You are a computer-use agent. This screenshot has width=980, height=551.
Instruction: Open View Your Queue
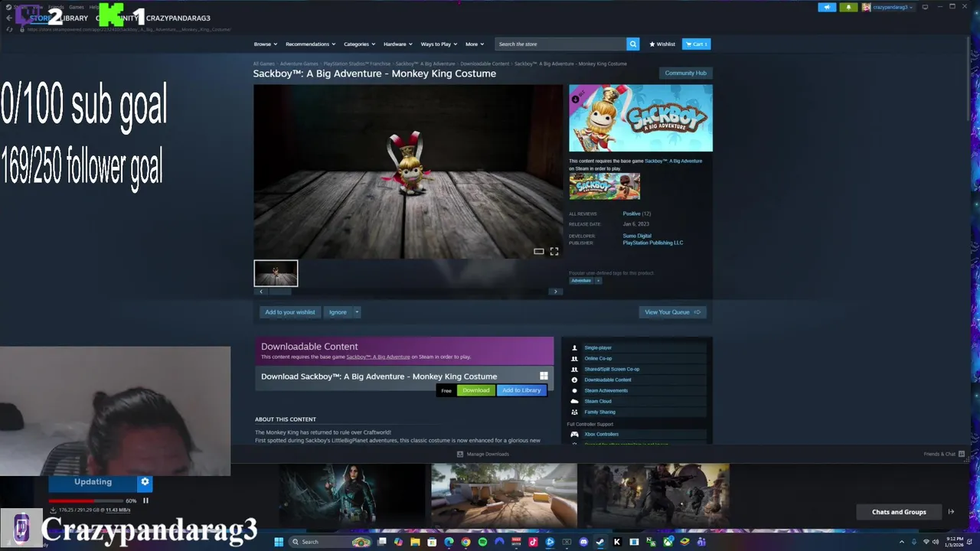672,312
